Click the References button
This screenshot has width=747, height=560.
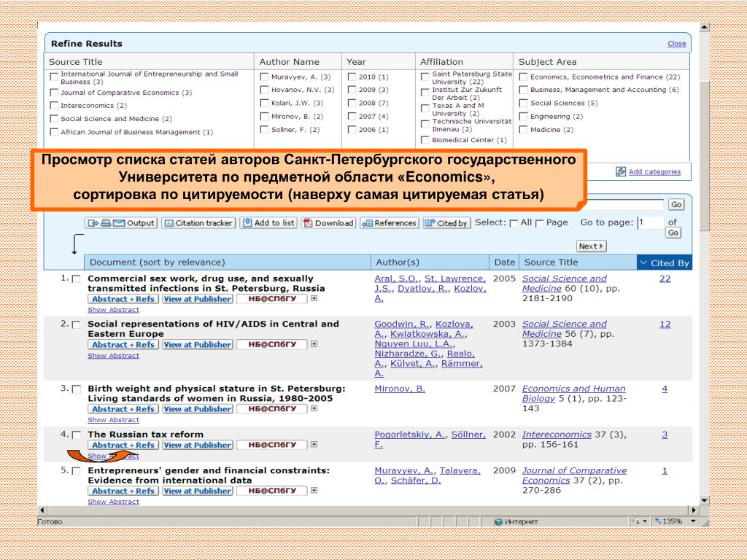point(390,223)
